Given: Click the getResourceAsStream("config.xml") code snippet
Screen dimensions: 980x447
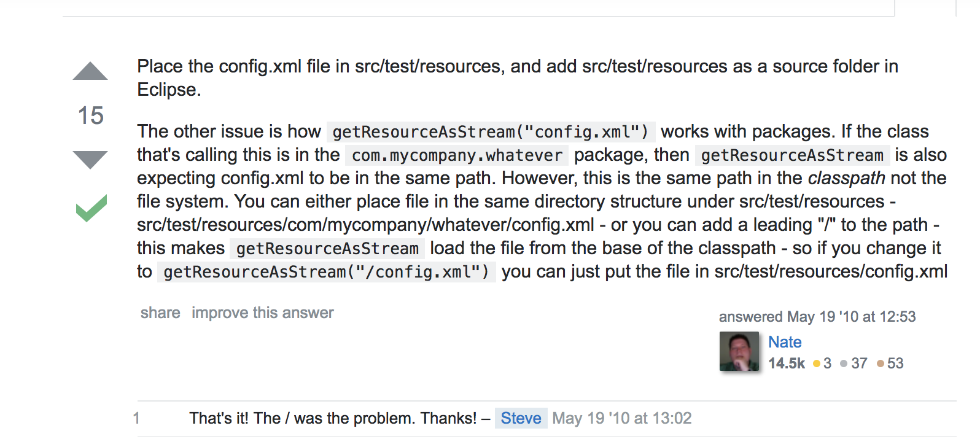Looking at the screenshot, I should click(490, 132).
